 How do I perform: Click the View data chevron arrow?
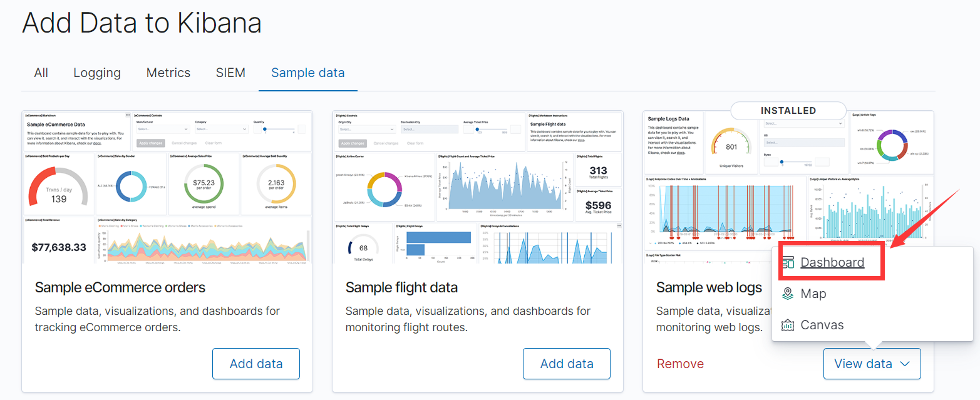pos(904,364)
